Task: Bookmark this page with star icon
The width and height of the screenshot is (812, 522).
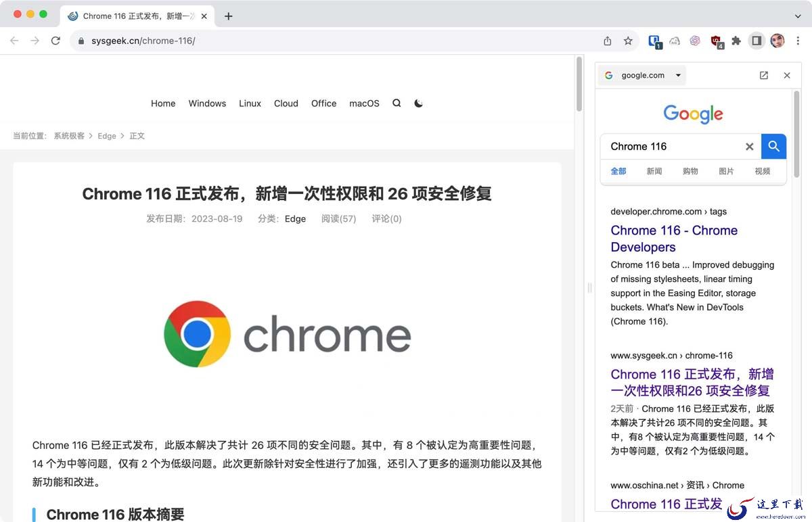Action: (x=628, y=41)
